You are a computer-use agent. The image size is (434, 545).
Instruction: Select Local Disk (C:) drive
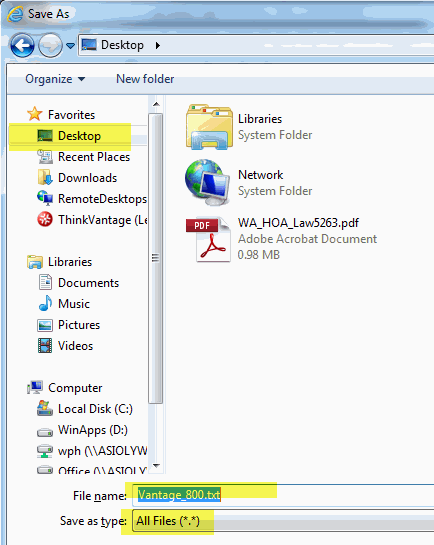[85, 409]
